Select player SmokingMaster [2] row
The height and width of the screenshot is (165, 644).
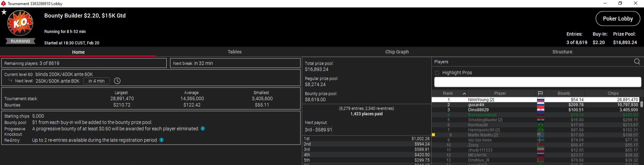[536, 120]
